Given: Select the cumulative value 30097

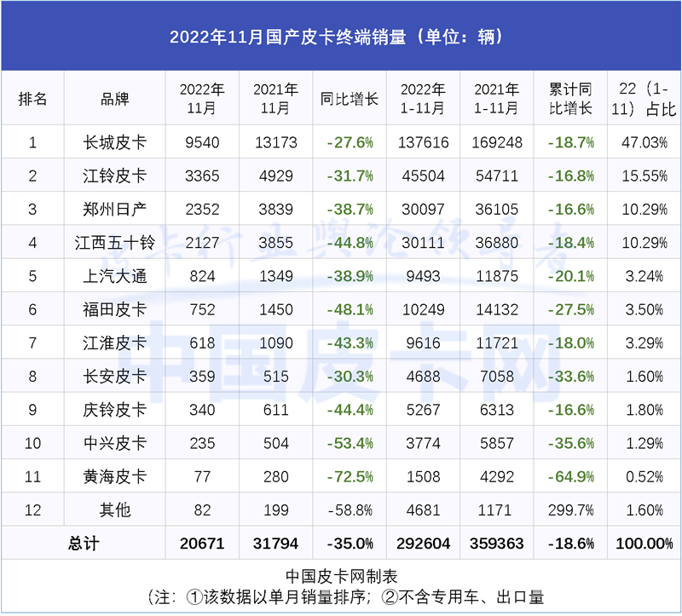Looking at the screenshot, I should click(423, 210).
